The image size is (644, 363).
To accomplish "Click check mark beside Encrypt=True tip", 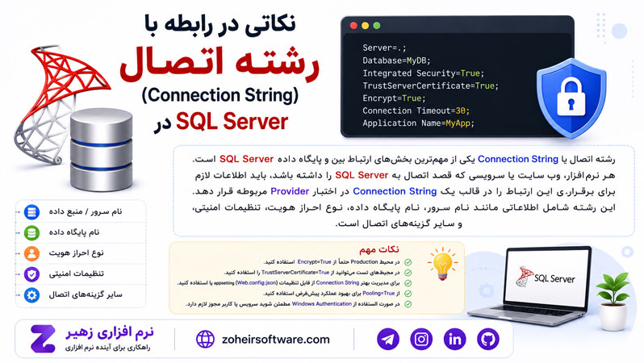I will [x=408, y=262].
